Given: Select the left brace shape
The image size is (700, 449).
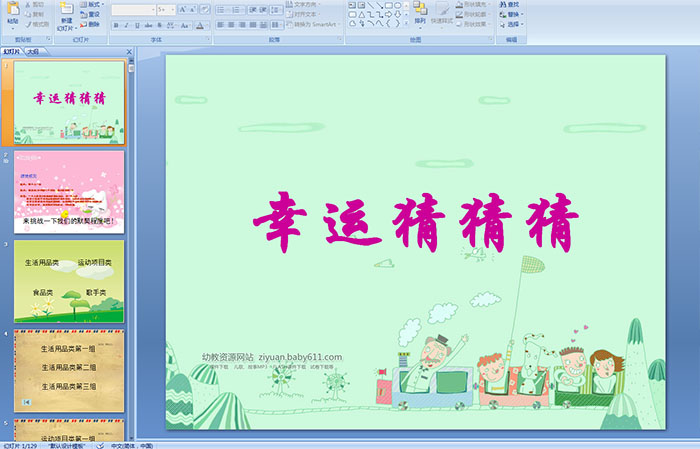Looking at the screenshot, I should click(388, 23).
